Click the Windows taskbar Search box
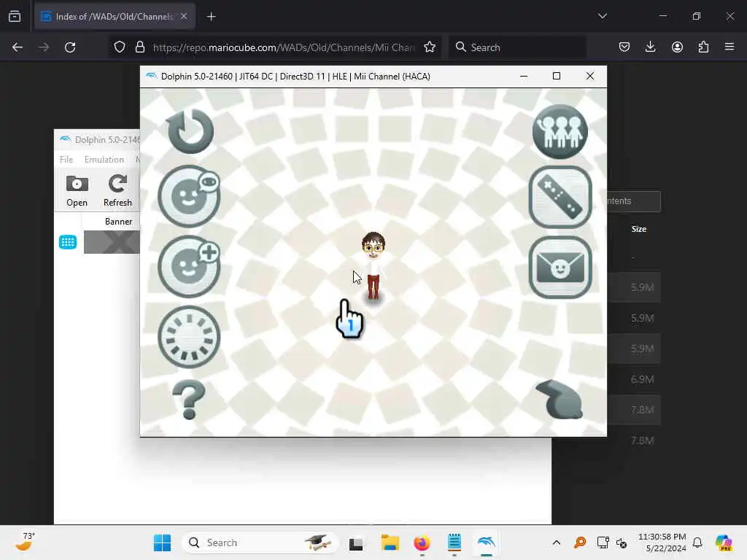 pyautogui.click(x=260, y=542)
